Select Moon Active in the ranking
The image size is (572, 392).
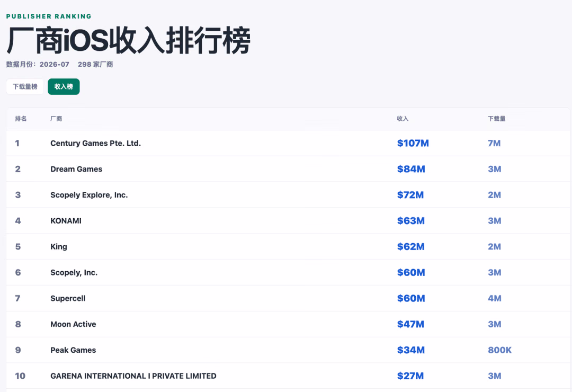(x=73, y=324)
